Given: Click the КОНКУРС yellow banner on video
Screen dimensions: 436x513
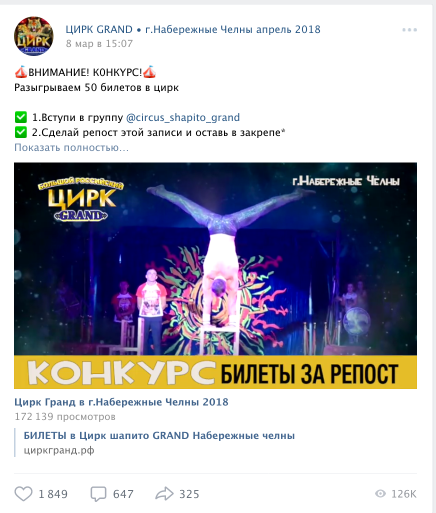Looking at the screenshot, I should pos(215,372).
